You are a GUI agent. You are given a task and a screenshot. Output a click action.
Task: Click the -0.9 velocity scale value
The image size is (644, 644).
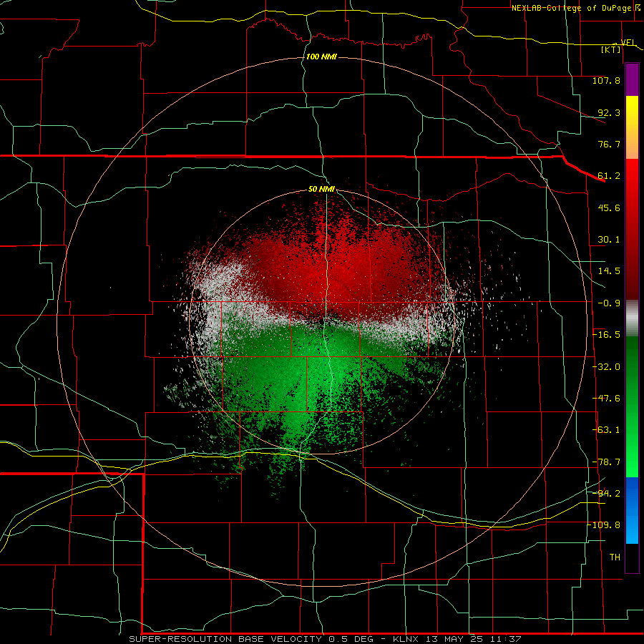(x=609, y=303)
